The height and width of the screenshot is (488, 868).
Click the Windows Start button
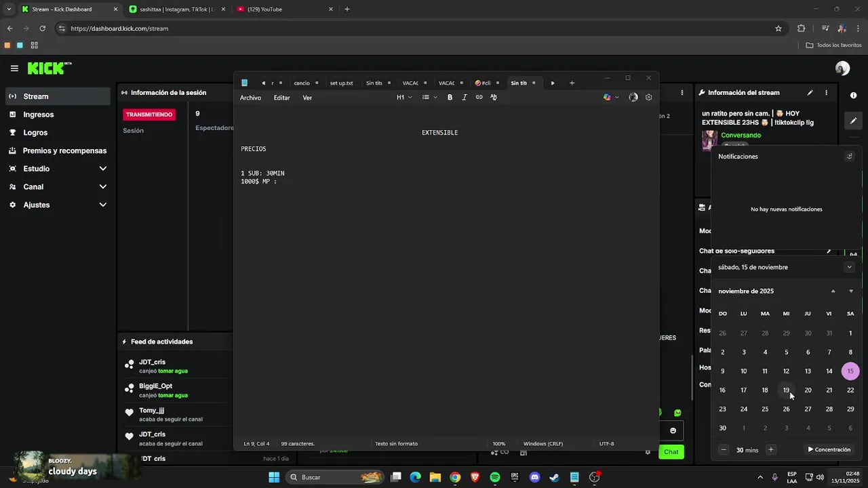point(274,477)
